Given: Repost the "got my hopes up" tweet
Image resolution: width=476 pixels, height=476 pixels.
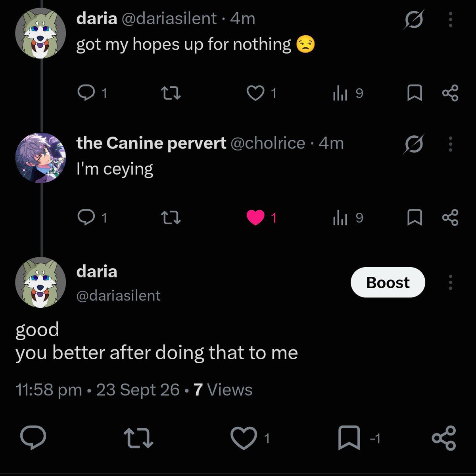Looking at the screenshot, I should (x=171, y=93).
